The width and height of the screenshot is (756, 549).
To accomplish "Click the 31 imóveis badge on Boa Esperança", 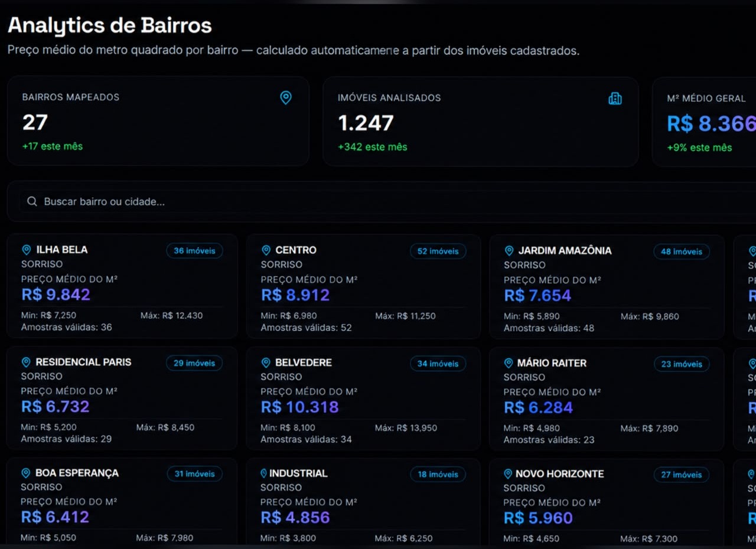I will 194,473.
